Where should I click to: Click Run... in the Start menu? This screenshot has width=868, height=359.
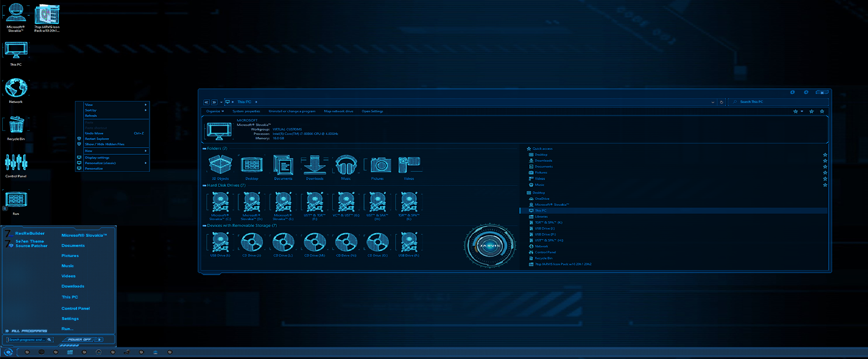click(x=67, y=329)
